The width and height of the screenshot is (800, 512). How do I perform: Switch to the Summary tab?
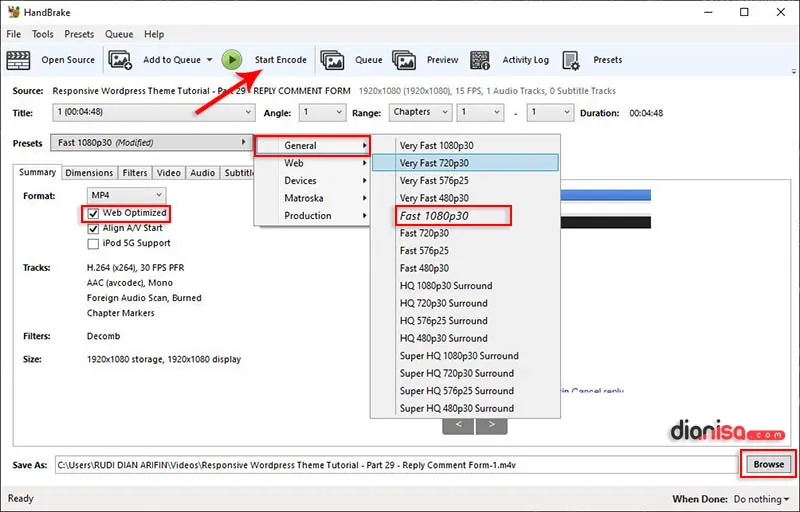click(x=37, y=172)
